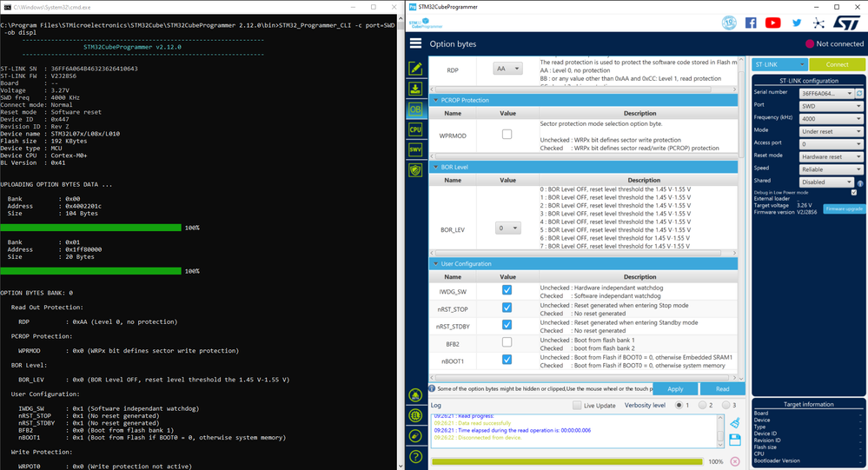Clear the log with broom icon
The height and width of the screenshot is (470, 868).
pos(735,423)
